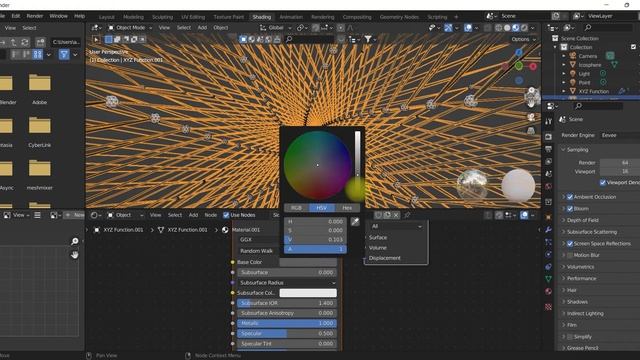Toggle the Use Nodes checkbox
The image size is (640, 360).
tap(226, 215)
